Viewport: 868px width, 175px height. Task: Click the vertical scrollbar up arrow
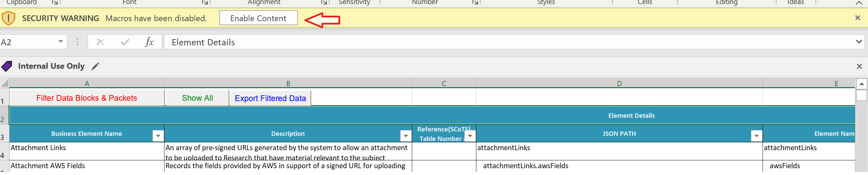pyautogui.click(x=862, y=84)
